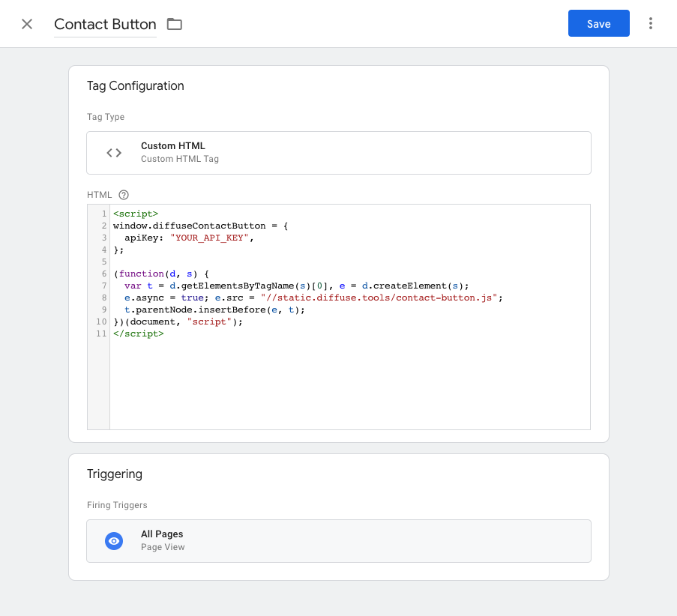The height and width of the screenshot is (616, 677).
Task: Close the tag editor with the X icon
Action: pyautogui.click(x=27, y=24)
